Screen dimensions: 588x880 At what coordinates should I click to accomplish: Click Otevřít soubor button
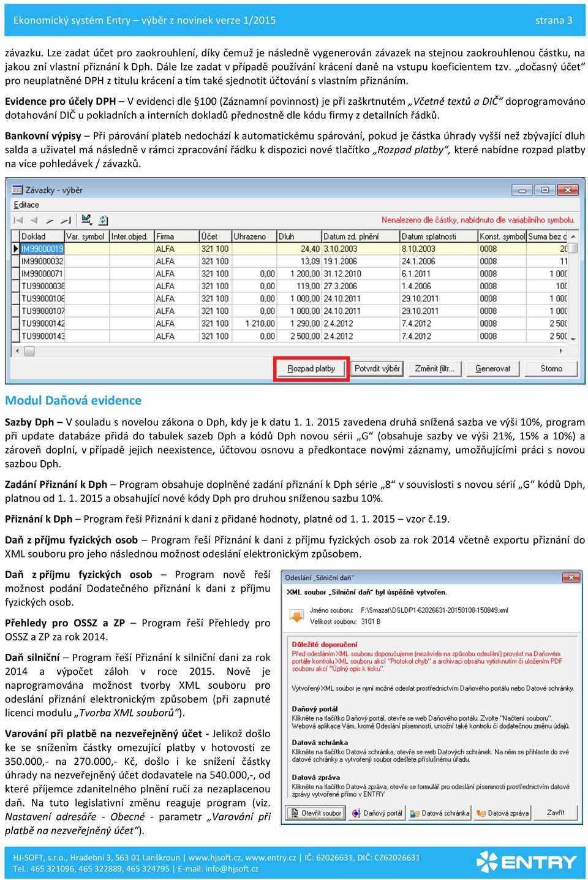pos(315,813)
